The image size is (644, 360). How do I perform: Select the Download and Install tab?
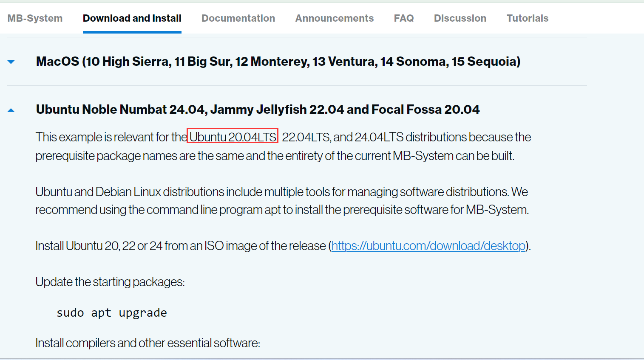point(132,18)
